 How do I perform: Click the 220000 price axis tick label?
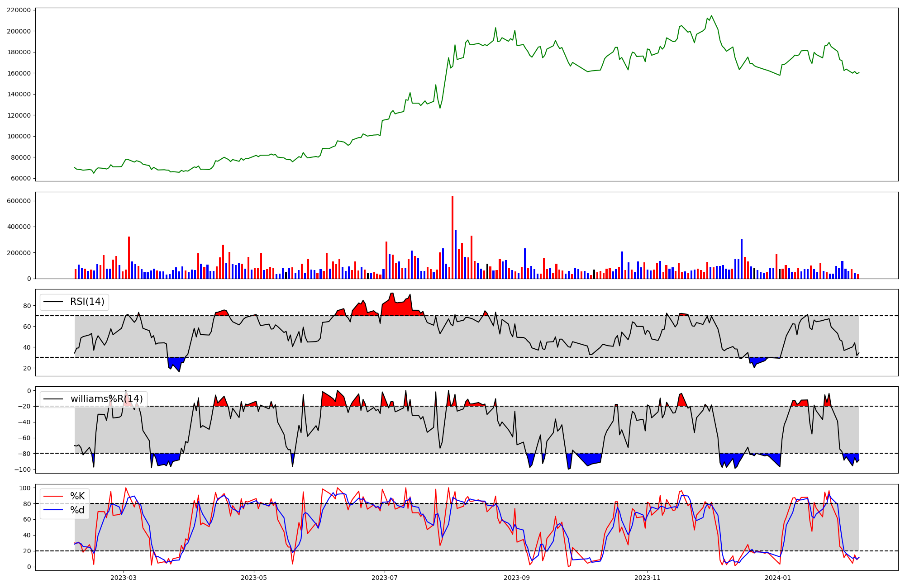(x=19, y=10)
